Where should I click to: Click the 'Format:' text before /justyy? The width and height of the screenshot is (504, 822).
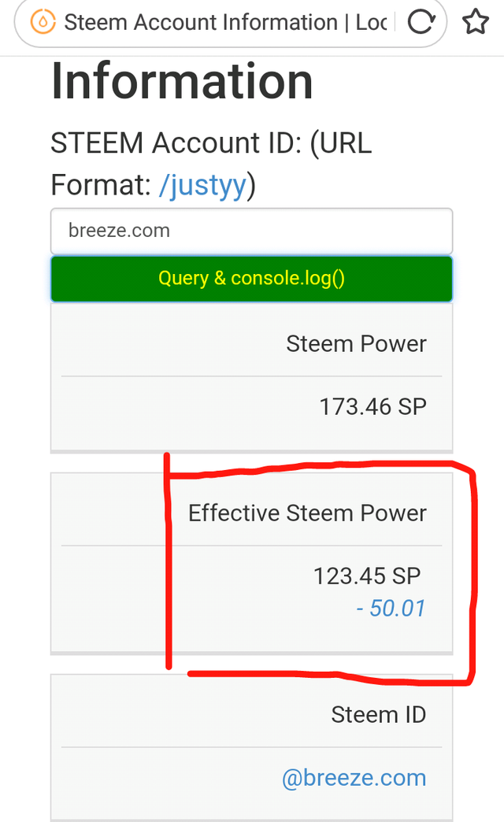pos(101,186)
